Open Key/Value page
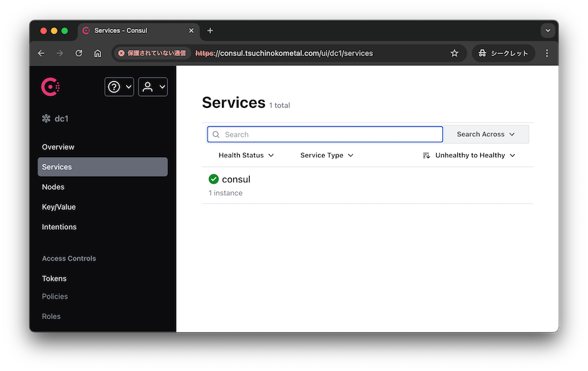Viewport: 588px width, 371px height. tap(59, 207)
